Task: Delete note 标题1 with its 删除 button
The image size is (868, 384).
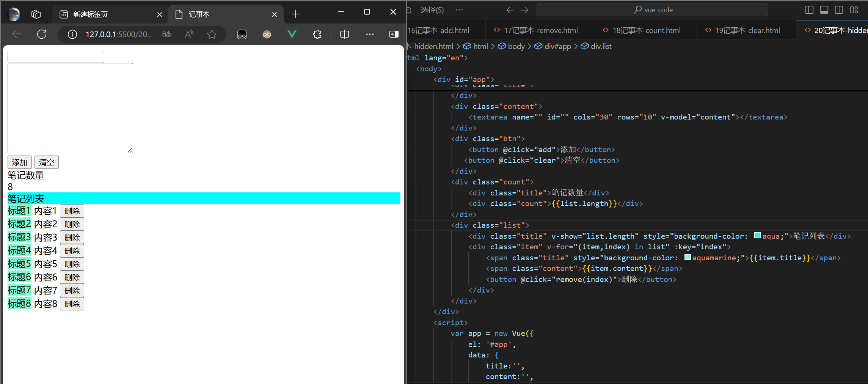Action: tap(72, 211)
